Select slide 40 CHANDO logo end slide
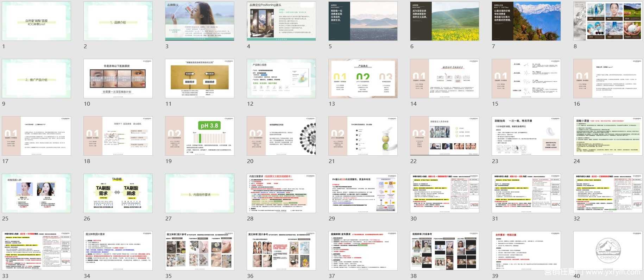This screenshot has width=644, height=280. (x=608, y=251)
